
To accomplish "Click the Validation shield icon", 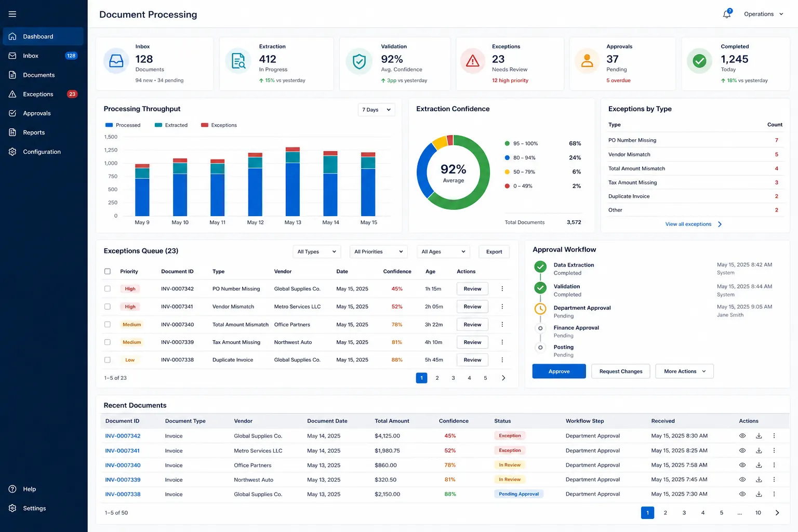I will 359,61.
